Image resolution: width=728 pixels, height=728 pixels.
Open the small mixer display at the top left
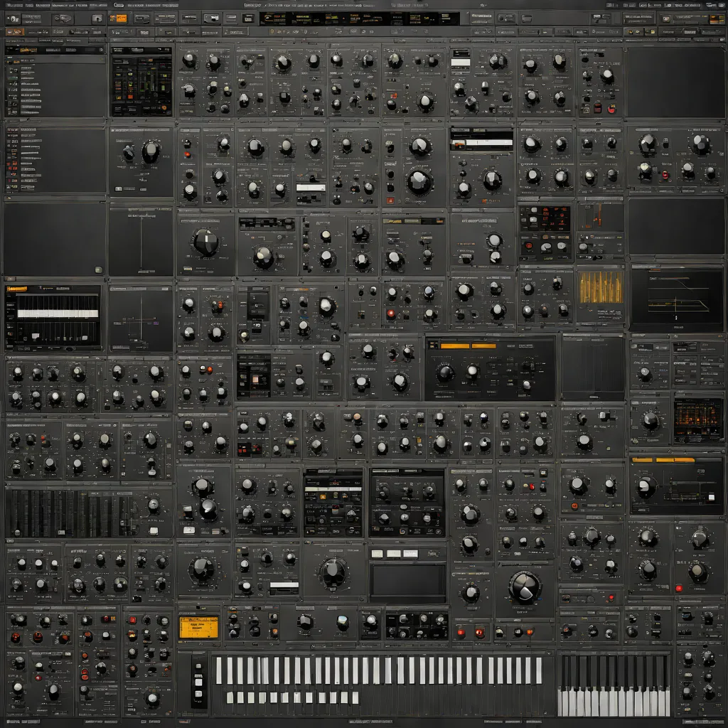(141, 82)
